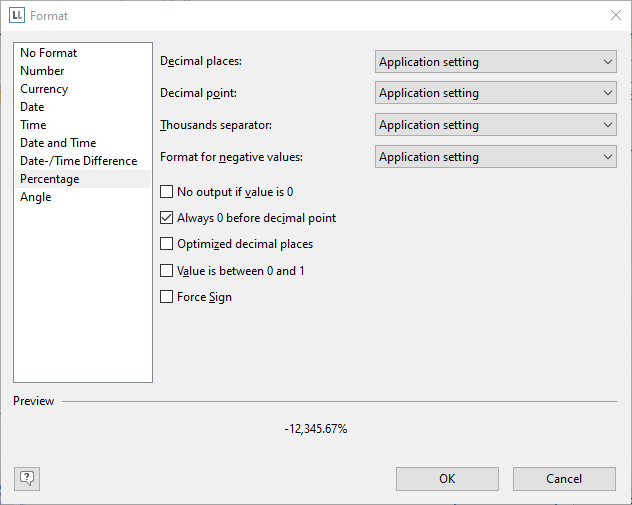Toggle Optimized decimal places checkbox
The image size is (632, 505).
(x=167, y=244)
